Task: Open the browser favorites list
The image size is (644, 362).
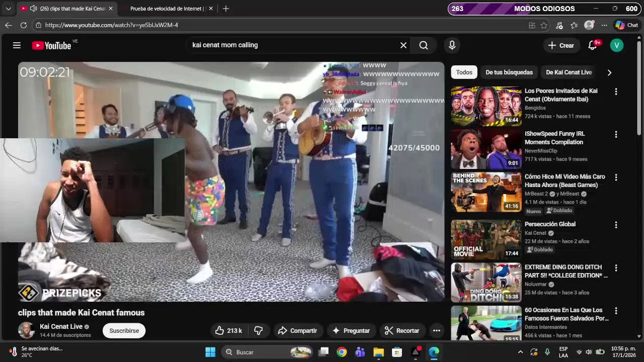Action: click(x=574, y=25)
